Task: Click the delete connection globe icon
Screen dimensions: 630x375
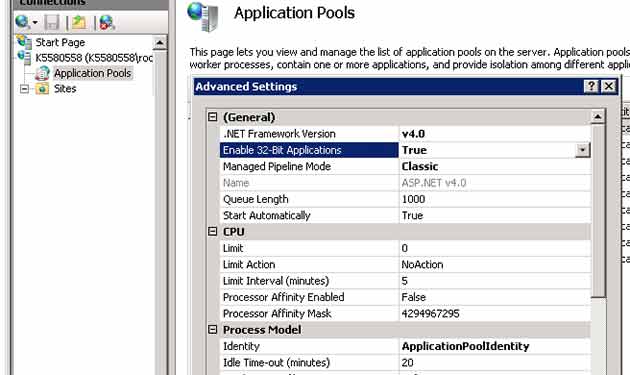Action: click(107, 23)
